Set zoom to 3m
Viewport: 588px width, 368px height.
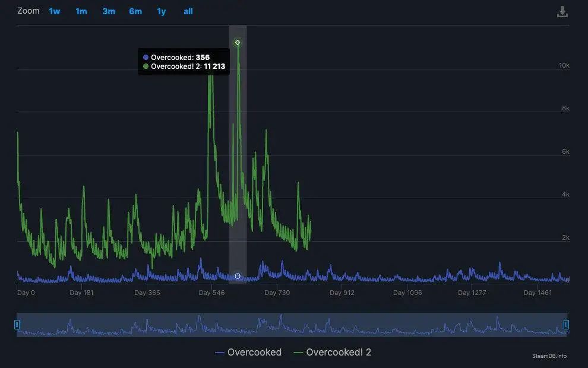click(109, 12)
